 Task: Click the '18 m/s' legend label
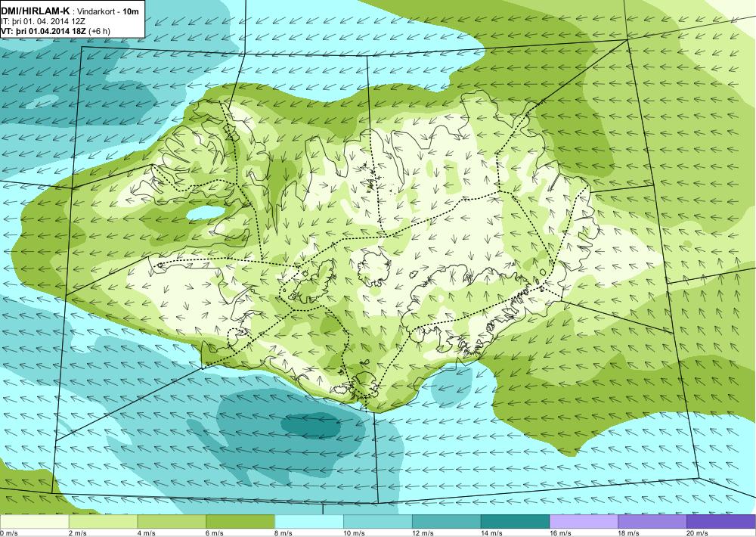point(629,533)
